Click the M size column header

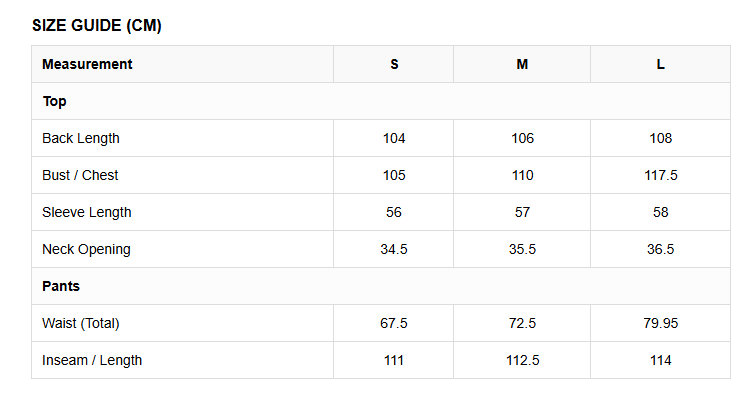(522, 64)
